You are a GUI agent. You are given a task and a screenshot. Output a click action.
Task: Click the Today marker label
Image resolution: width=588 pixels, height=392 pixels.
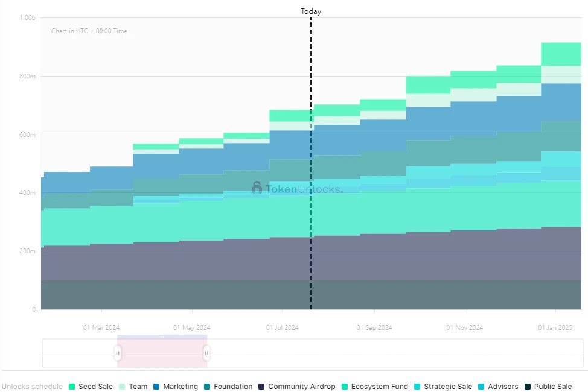coord(311,11)
